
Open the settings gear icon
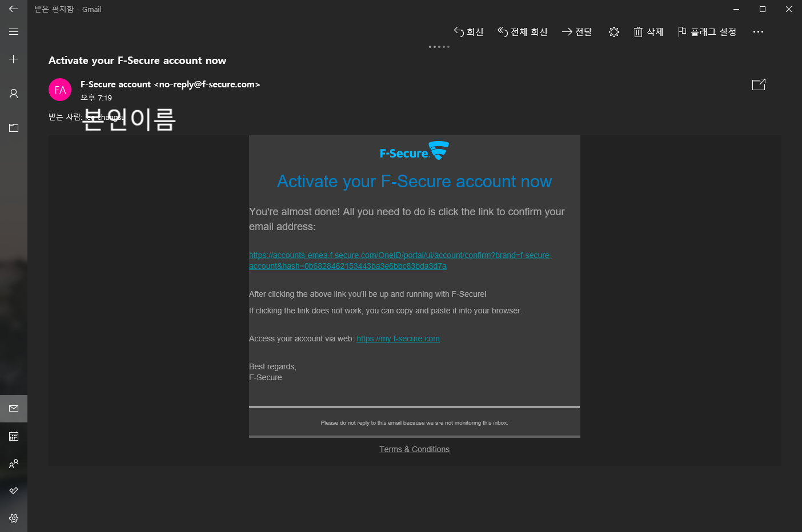(x=14, y=518)
